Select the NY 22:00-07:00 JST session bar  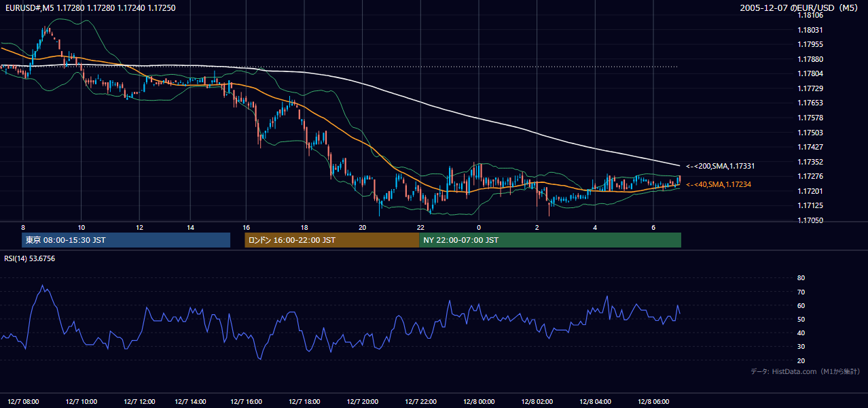coord(550,240)
